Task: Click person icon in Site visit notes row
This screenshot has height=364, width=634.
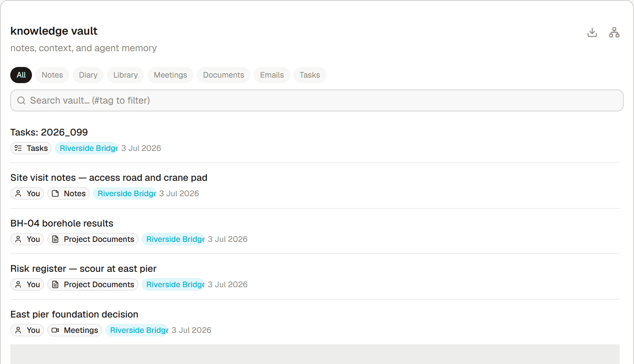Action: tap(18, 193)
